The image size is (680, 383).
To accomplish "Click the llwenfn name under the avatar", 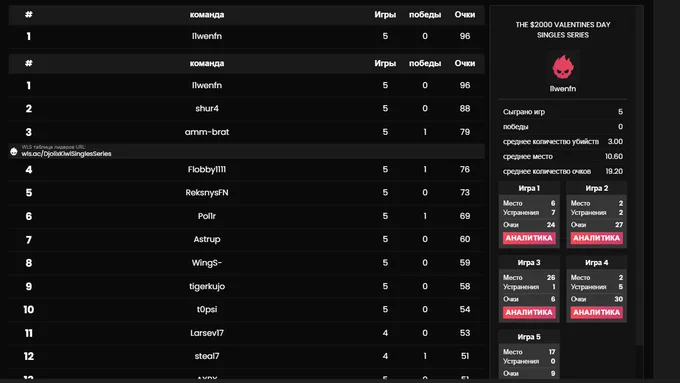I will 563,89.
